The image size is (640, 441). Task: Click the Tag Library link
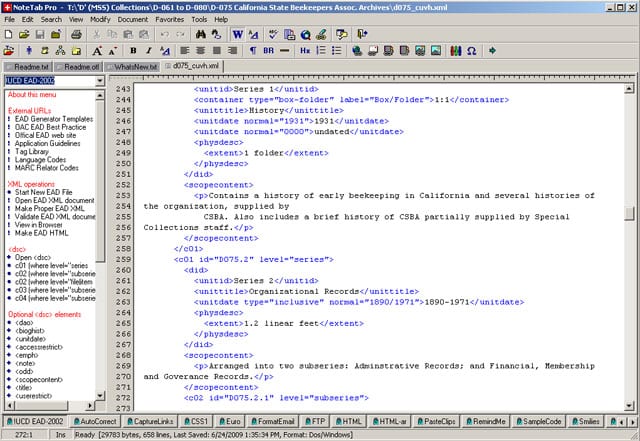[31, 151]
